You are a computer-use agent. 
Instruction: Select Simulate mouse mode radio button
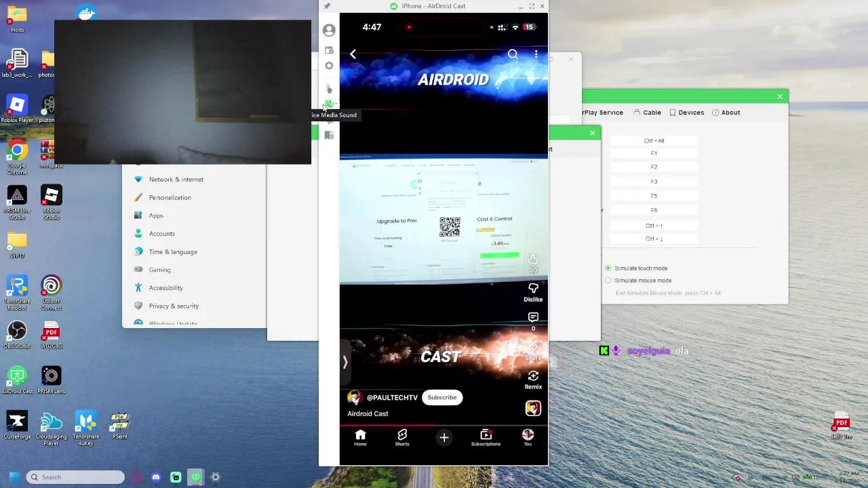pos(608,281)
